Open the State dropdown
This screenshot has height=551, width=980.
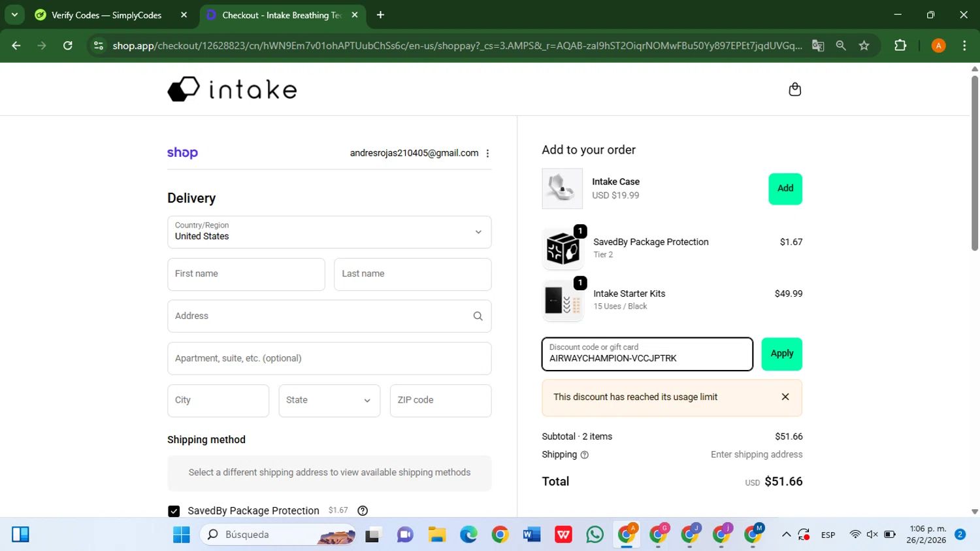329,401
